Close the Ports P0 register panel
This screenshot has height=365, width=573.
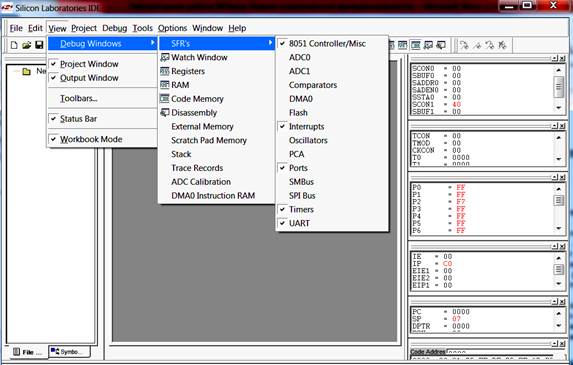coord(562,177)
